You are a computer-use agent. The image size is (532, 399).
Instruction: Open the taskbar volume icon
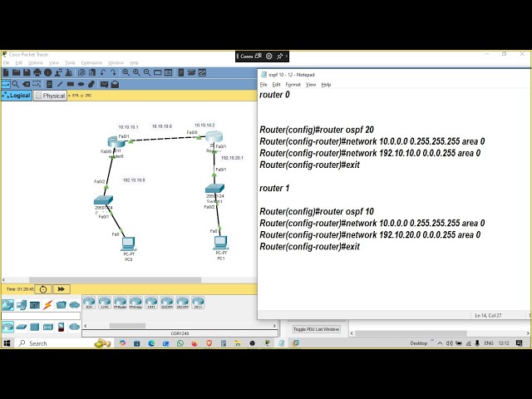450,343
